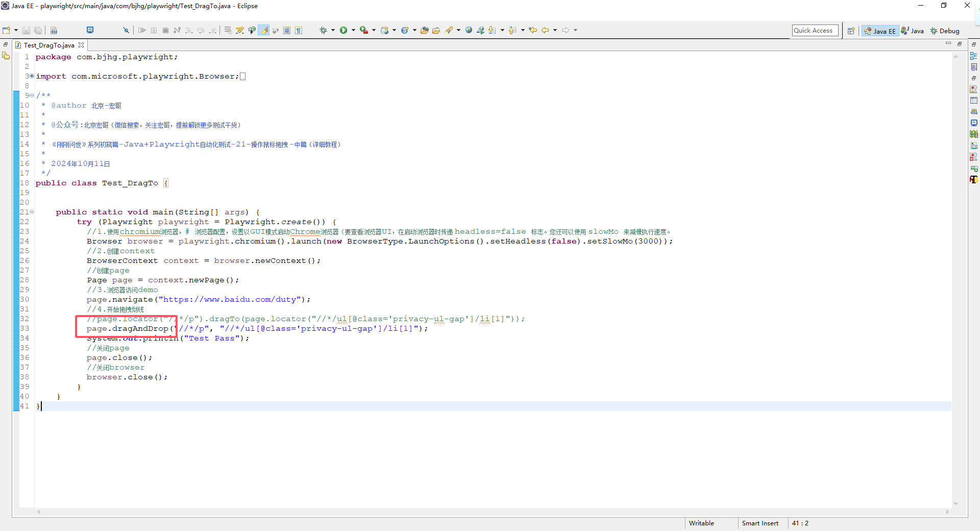Click the Debug bug icon in toolbar
The height and width of the screenshot is (531, 980).
pos(323,31)
